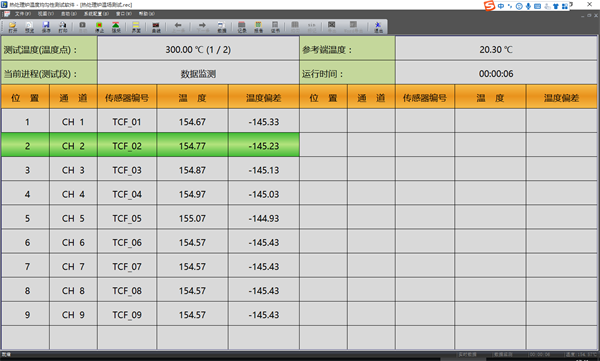Open the 文件 (File) menu

[x=23, y=14]
